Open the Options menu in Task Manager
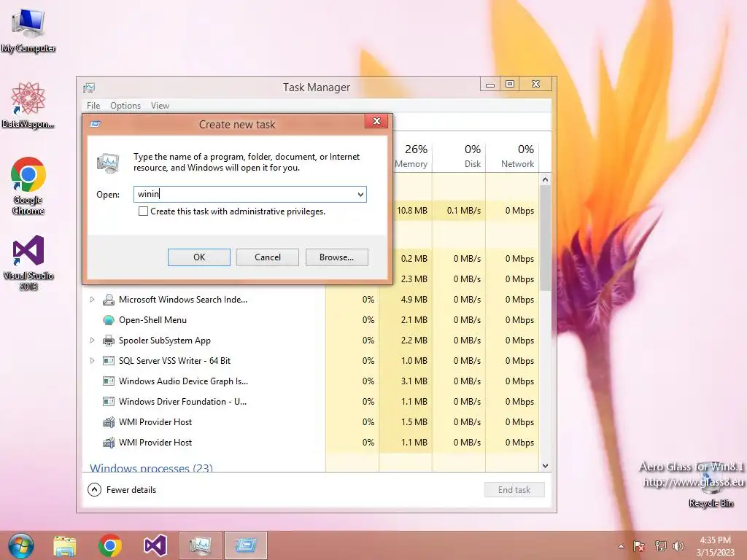This screenshot has width=747, height=560. point(125,106)
